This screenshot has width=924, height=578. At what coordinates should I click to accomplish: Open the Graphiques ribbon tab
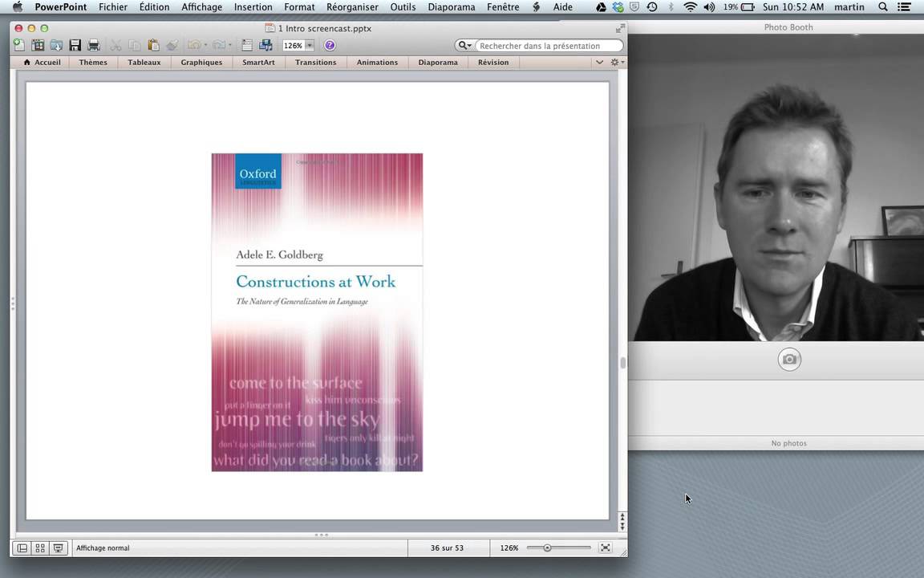pyautogui.click(x=201, y=62)
